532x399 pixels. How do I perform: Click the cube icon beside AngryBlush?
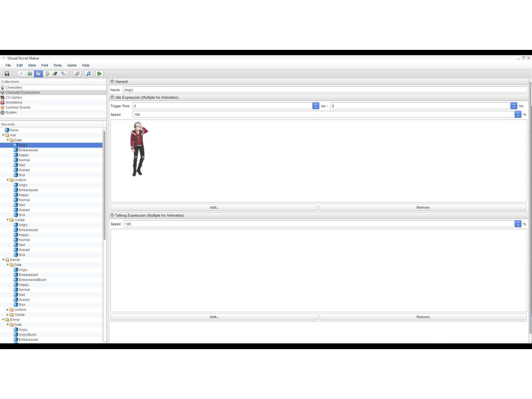[x=16, y=335]
